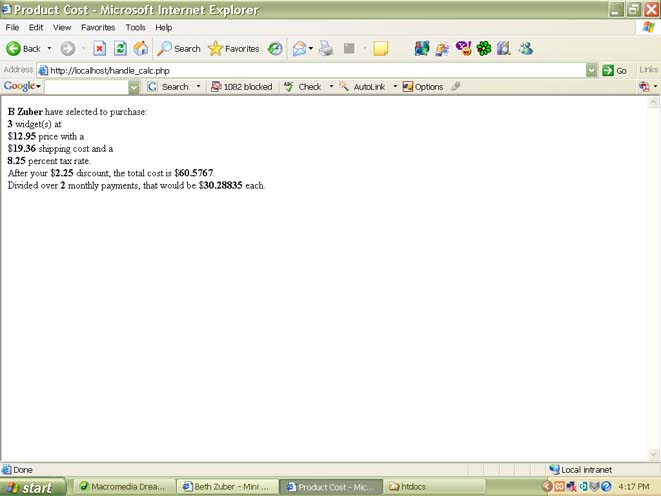
Task: Open the Windows Start button
Action: pos(32,488)
